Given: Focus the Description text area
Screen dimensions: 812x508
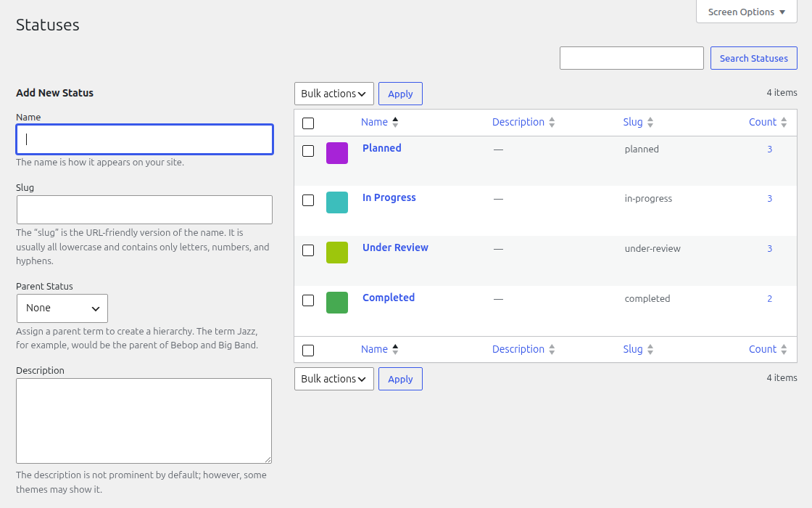Looking at the screenshot, I should click(x=144, y=421).
